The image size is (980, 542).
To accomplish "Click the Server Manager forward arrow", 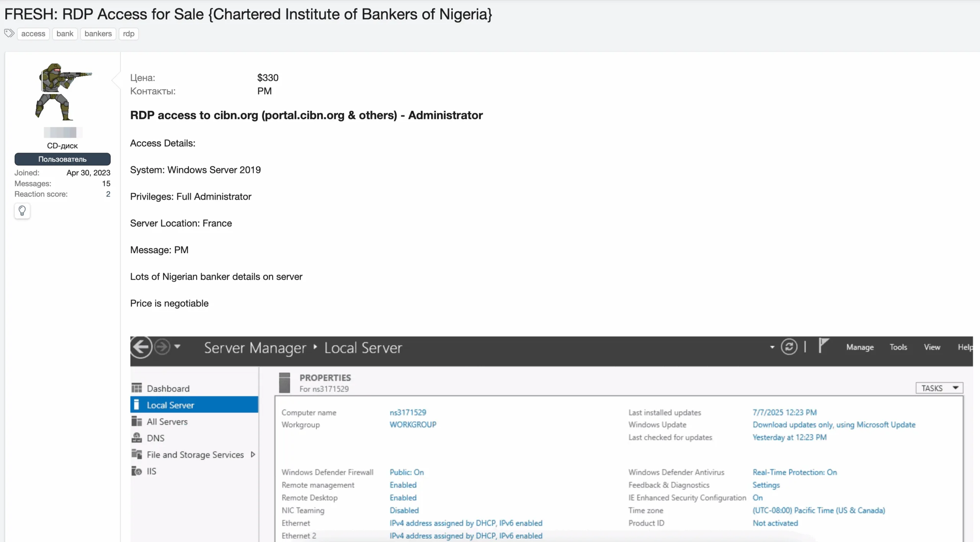I will coord(162,347).
